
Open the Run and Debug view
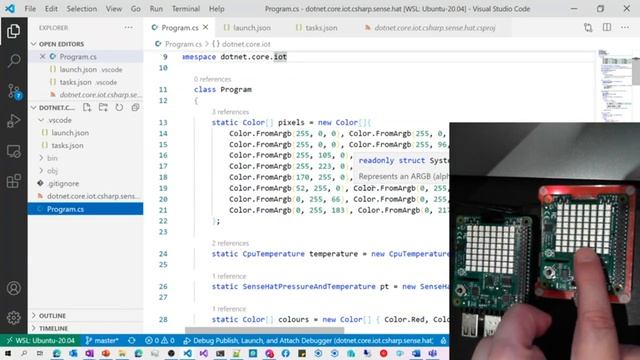pos(13,121)
